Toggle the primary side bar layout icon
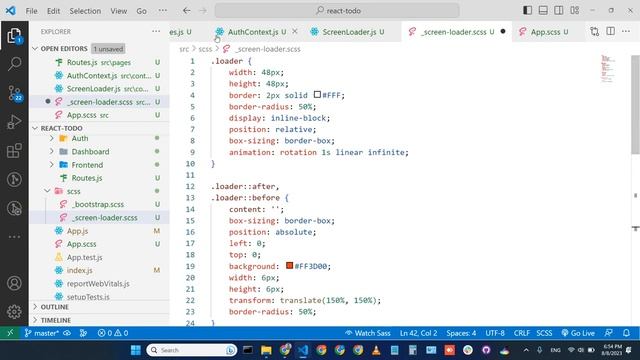Screen dimensions: 640x360 (527, 10)
